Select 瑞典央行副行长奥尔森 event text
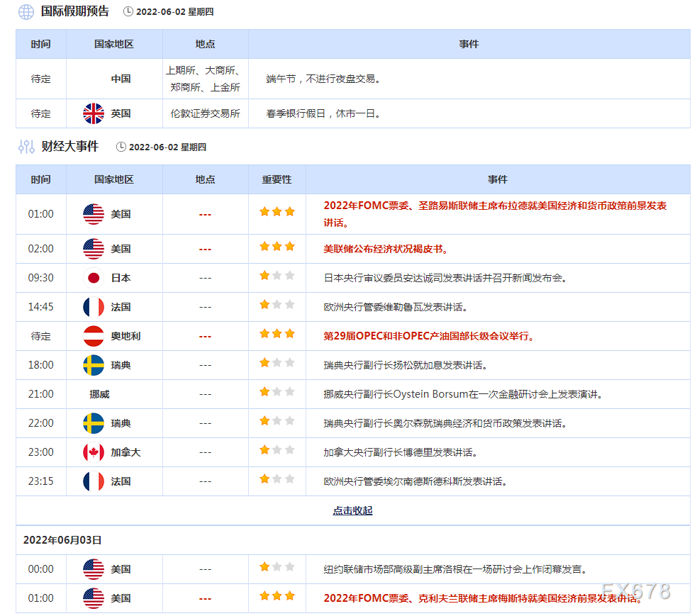692x616 pixels. (x=445, y=424)
